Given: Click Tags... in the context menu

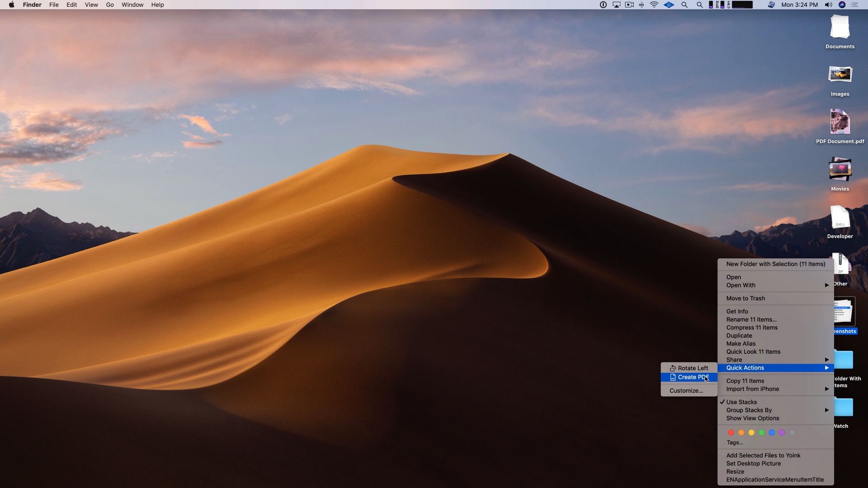Looking at the screenshot, I should 735,443.
